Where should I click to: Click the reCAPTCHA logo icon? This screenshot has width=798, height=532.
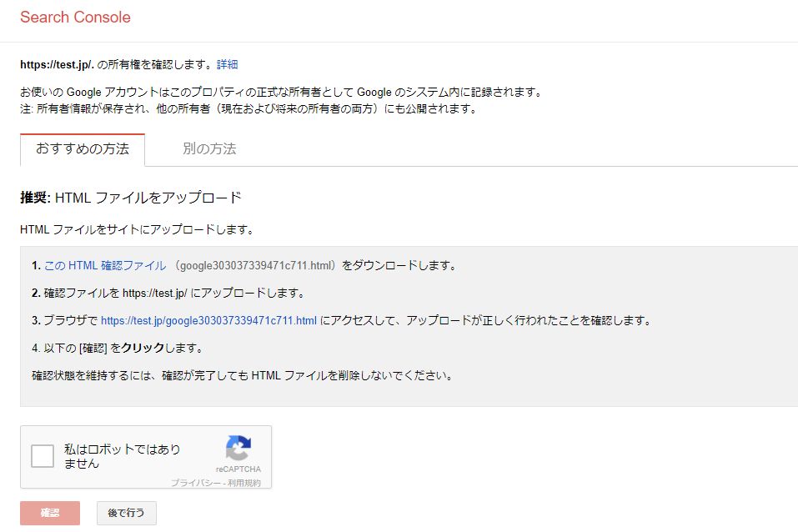(x=238, y=448)
